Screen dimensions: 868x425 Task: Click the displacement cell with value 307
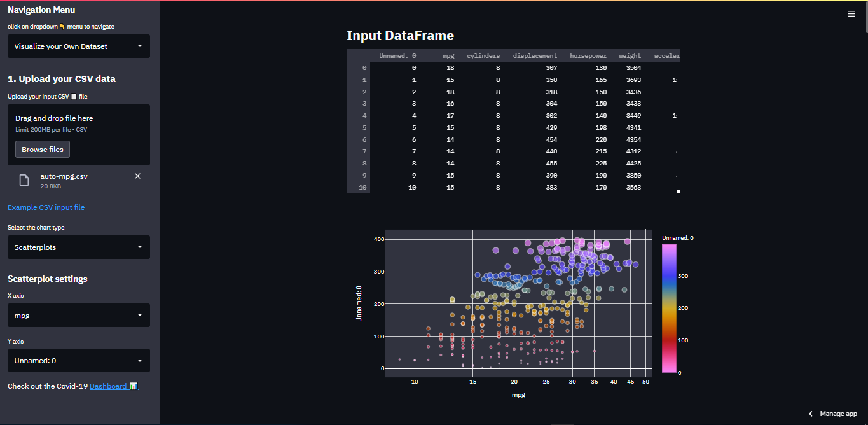[x=534, y=68]
